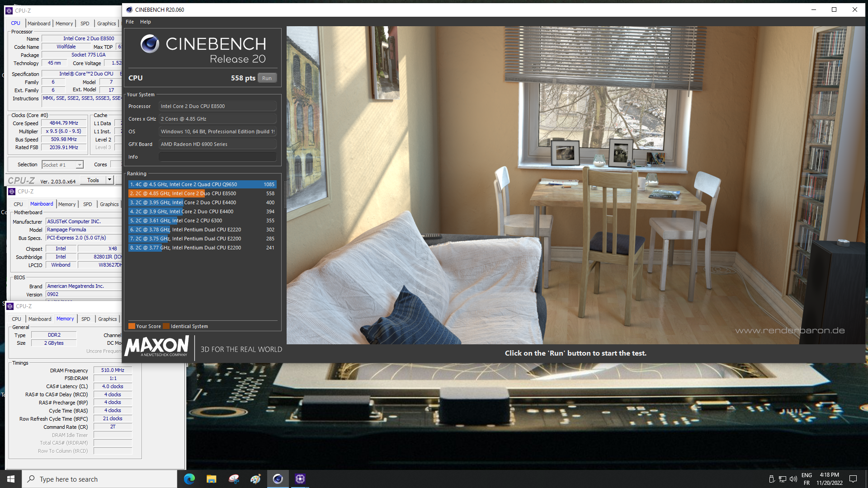868x488 pixels.
Task: Click the Cinebench logo sphere icon
Action: tap(150, 44)
